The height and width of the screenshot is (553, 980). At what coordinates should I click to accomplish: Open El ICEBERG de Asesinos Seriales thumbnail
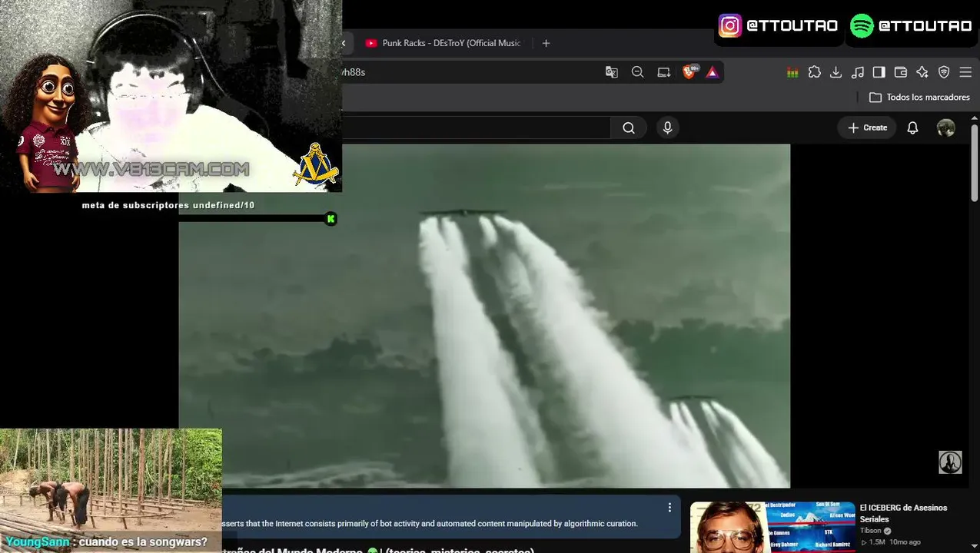772,528
